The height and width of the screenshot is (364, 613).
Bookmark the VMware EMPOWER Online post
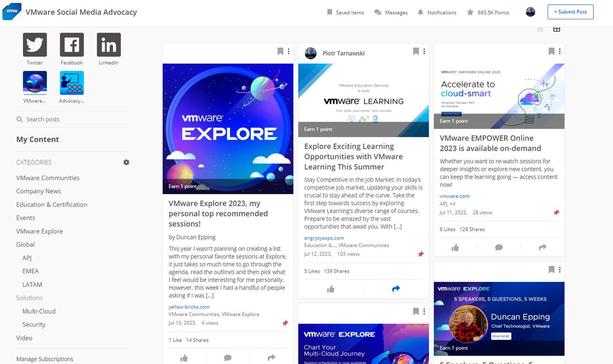[x=551, y=52]
